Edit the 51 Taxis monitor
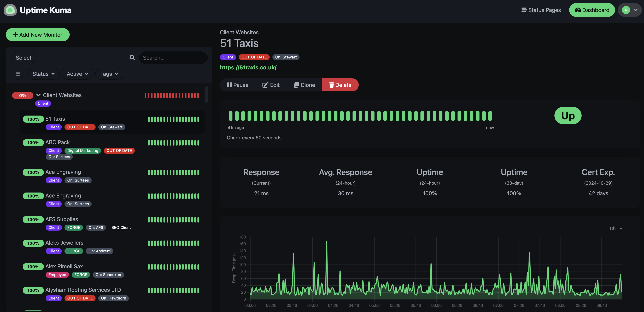 point(271,85)
